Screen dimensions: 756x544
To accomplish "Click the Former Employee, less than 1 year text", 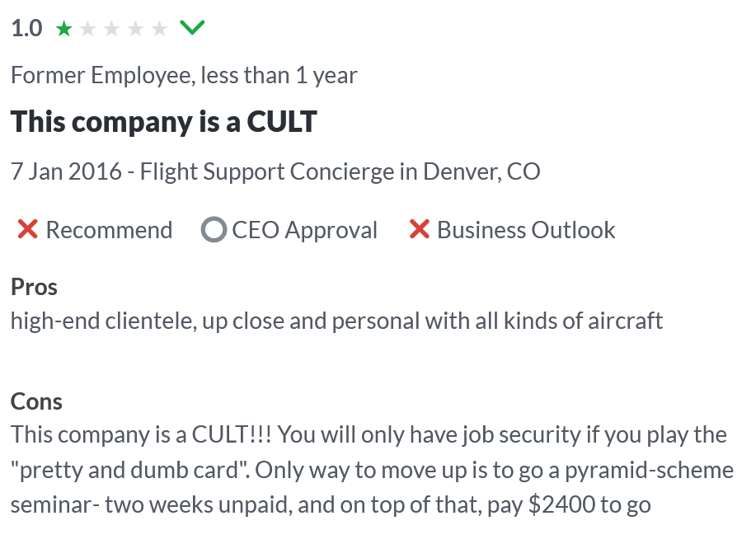I will (x=184, y=76).
